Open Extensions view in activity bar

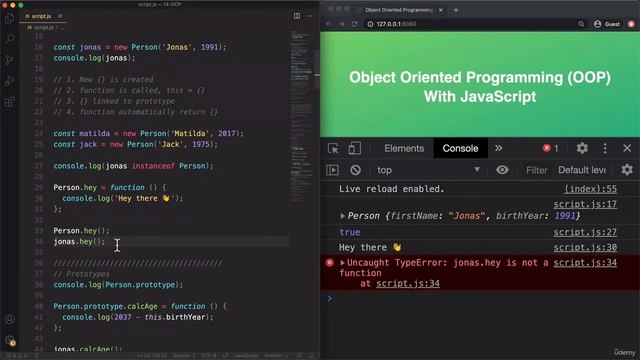tap(9, 102)
